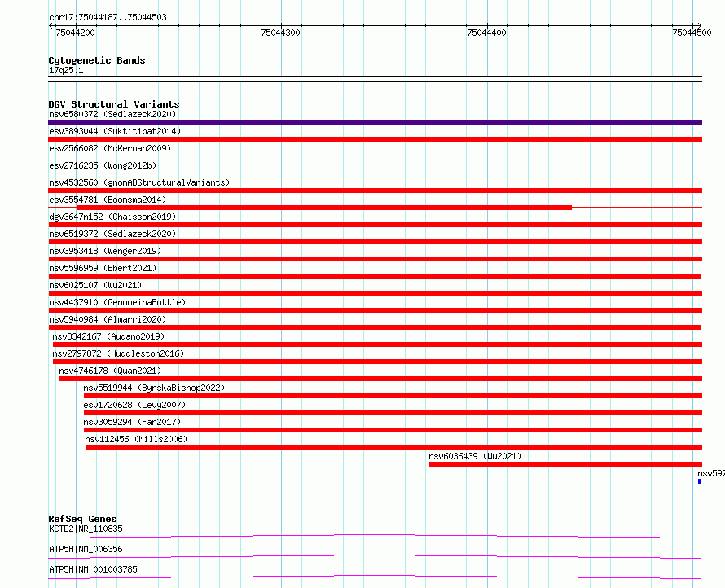The height and width of the screenshot is (588, 725).
Task: Select nsv4437910 (GenomeinaBottle) variant label
Action: (x=117, y=302)
